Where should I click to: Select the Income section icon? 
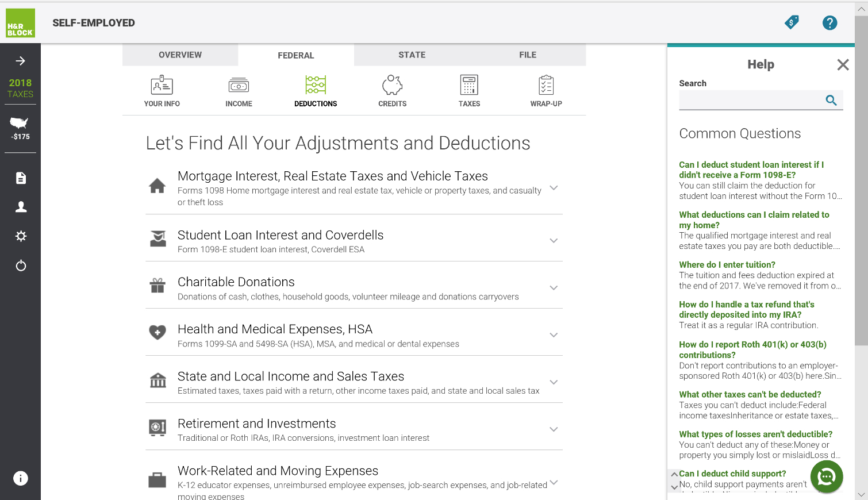pos(239,84)
